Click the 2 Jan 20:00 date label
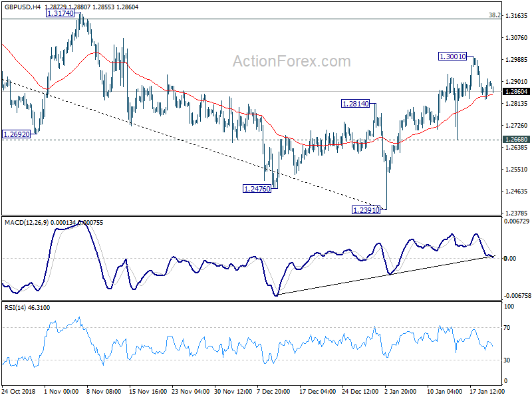This screenshot has height=399, width=532. tap(401, 391)
